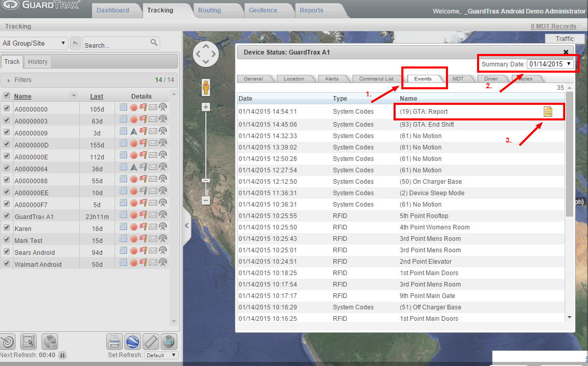The width and height of the screenshot is (588, 366).
Task: Pause the refresh countdown
Action: [63, 355]
